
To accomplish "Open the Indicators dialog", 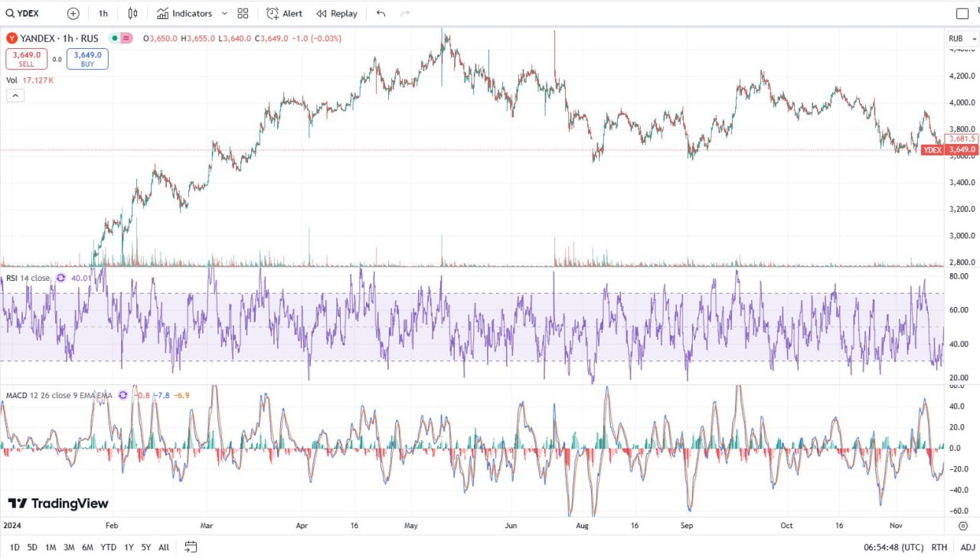I will (x=185, y=13).
